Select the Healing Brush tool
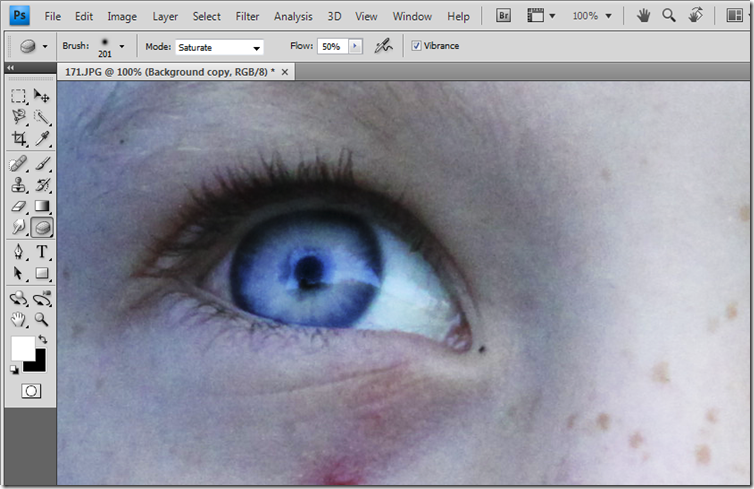 (x=18, y=163)
